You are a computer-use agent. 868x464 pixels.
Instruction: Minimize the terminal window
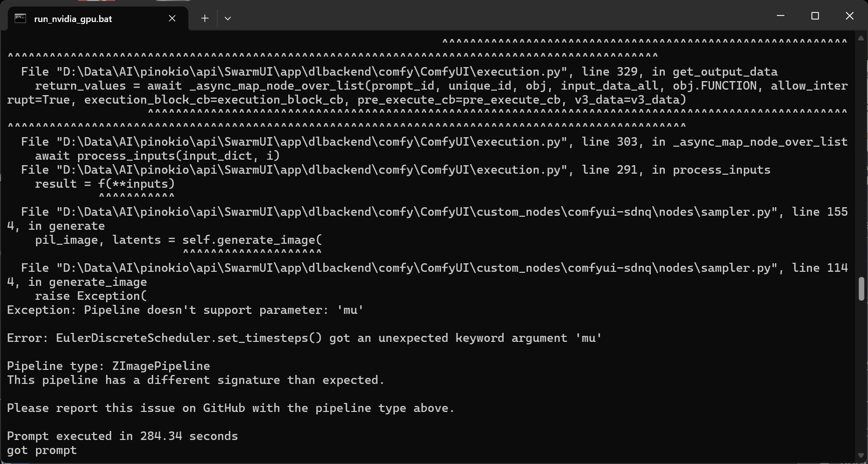tap(780, 16)
